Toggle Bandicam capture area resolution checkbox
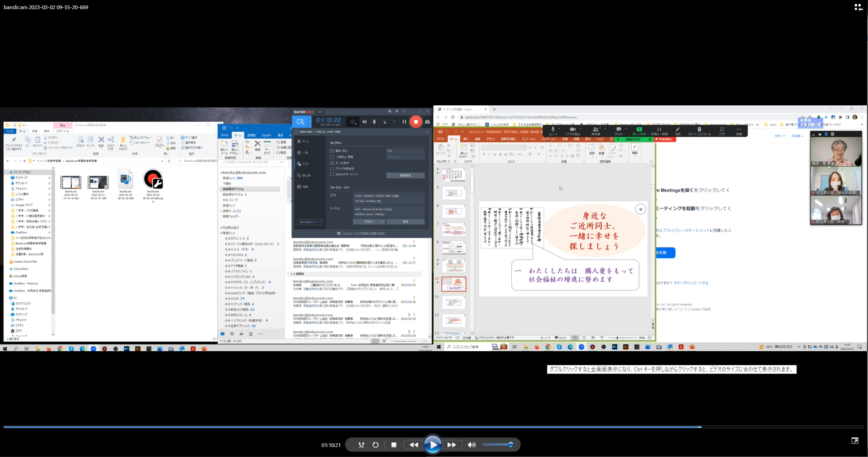 [x=296, y=132]
